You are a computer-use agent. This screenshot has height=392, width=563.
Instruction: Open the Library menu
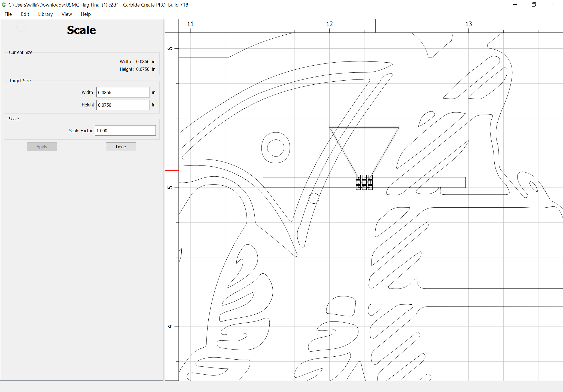click(x=45, y=14)
